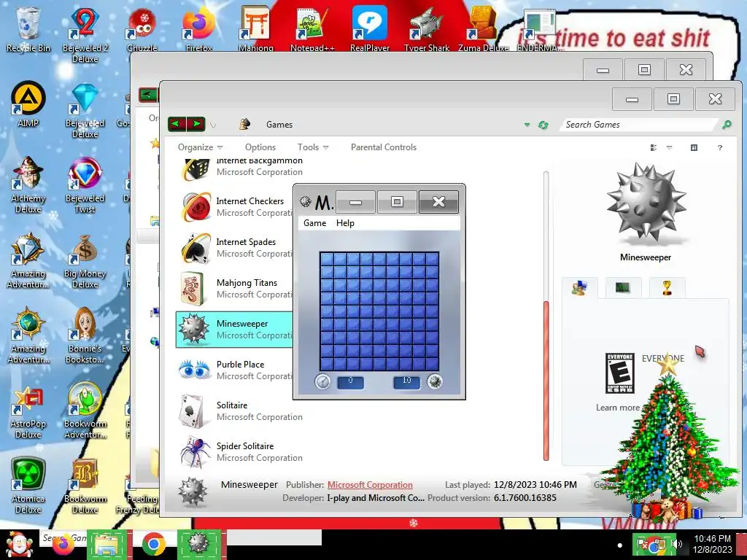Reveal top-left Minesweeper board tile
747x560 pixels.
click(x=327, y=259)
